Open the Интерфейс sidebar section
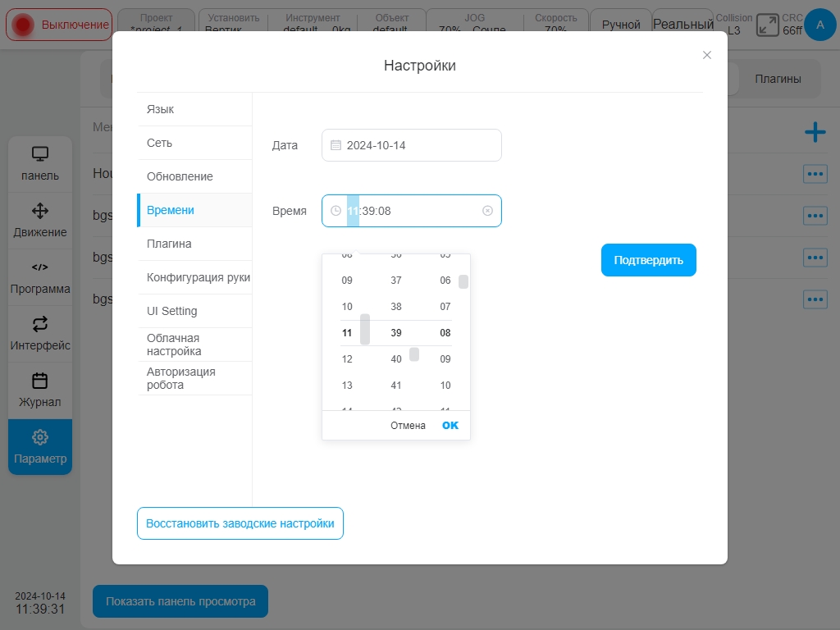The height and width of the screenshot is (630, 840). (40, 335)
